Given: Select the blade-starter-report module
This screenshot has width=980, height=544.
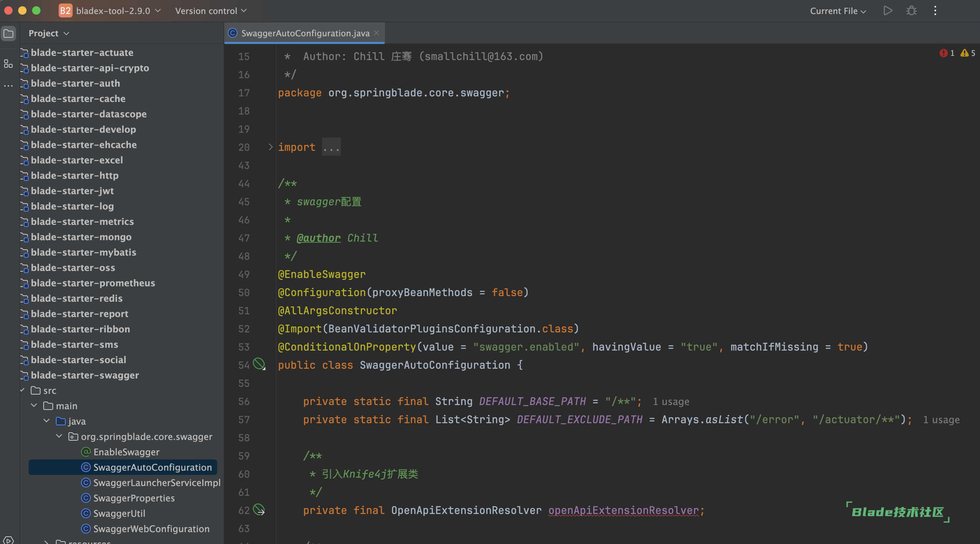Looking at the screenshot, I should coord(79,314).
